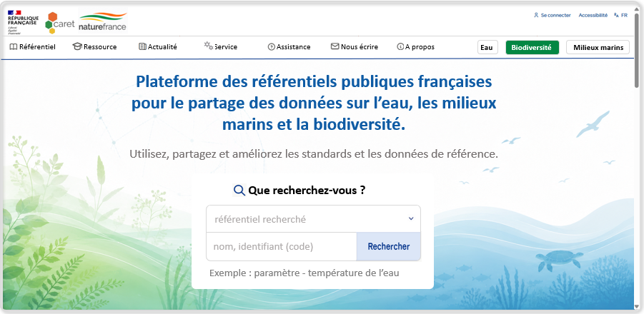Open the FR language selector
This screenshot has height=314, width=644.
[620, 15]
